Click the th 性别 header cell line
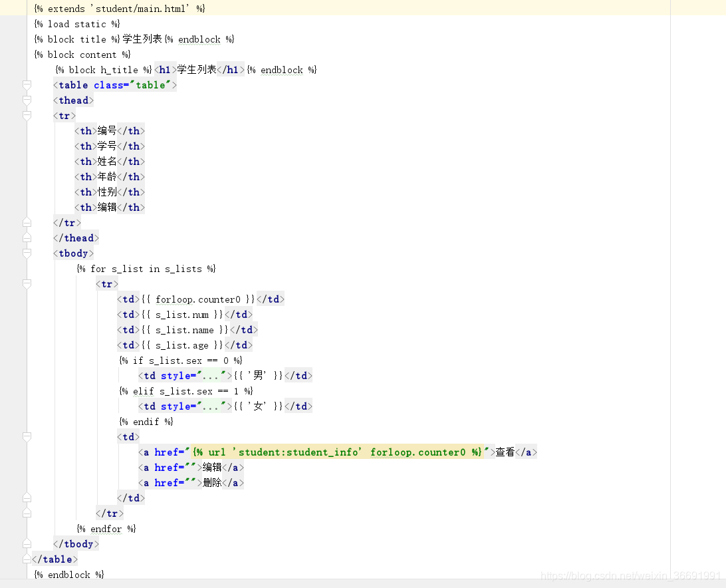The height and width of the screenshot is (588, 726). [110, 192]
